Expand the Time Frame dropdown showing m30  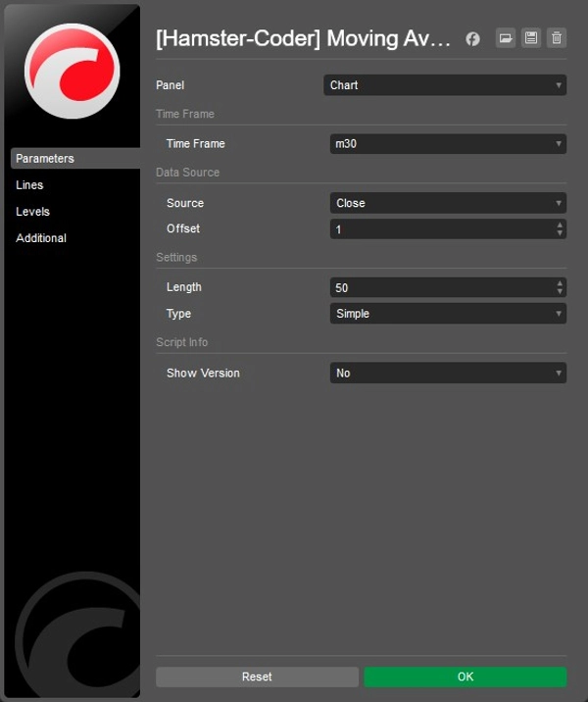point(448,144)
